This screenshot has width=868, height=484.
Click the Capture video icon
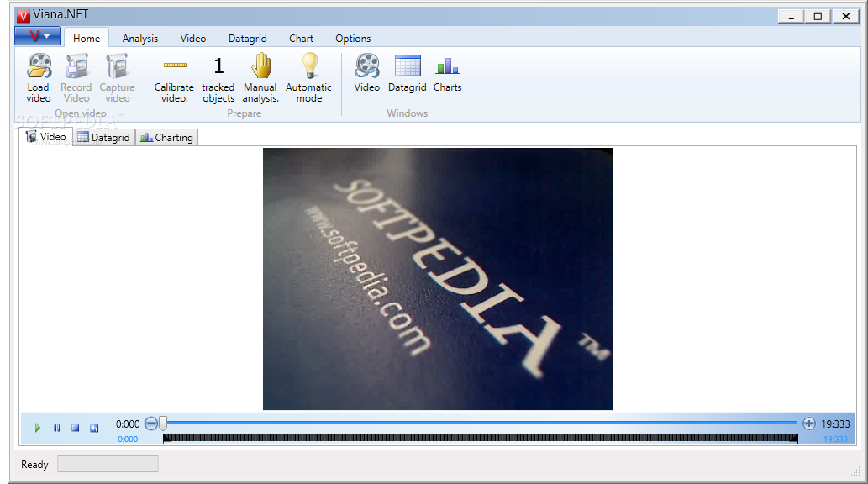coord(117,66)
